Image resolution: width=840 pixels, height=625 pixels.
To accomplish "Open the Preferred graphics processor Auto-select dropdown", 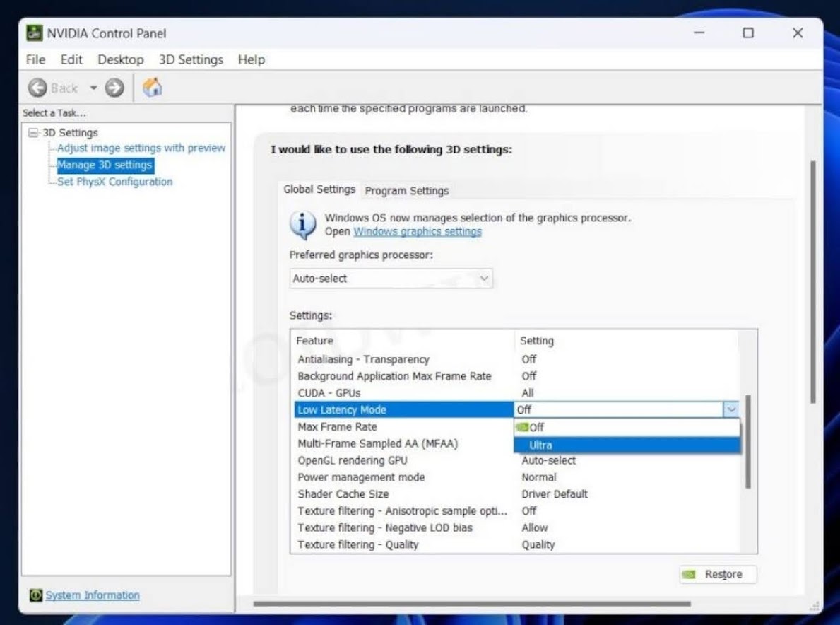I will pyautogui.click(x=391, y=279).
